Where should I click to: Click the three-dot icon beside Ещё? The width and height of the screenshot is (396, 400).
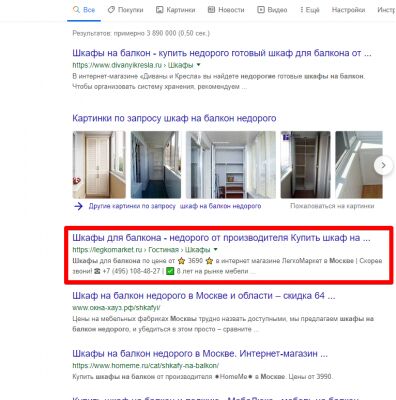tap(302, 10)
